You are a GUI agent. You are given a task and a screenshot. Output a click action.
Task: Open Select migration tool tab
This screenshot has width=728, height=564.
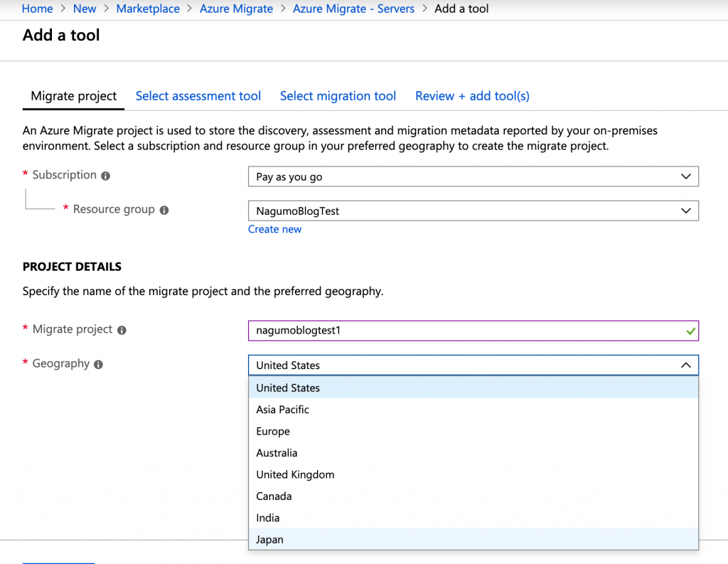coord(338,96)
